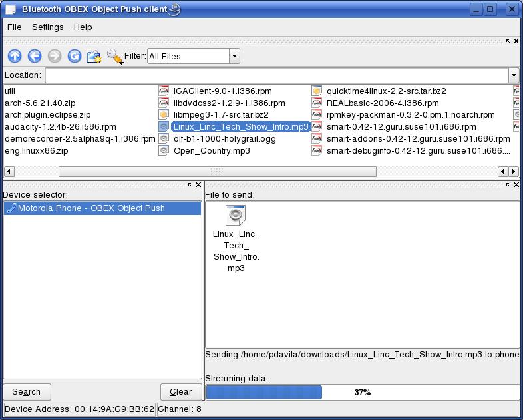Screen dimensions: 523x420
Task: Open the Help menu
Action: click(83, 27)
